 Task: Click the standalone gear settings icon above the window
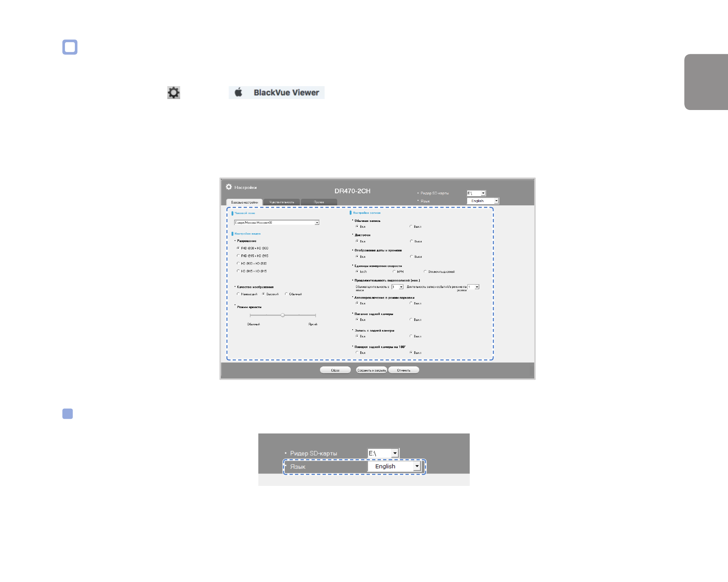(x=174, y=92)
